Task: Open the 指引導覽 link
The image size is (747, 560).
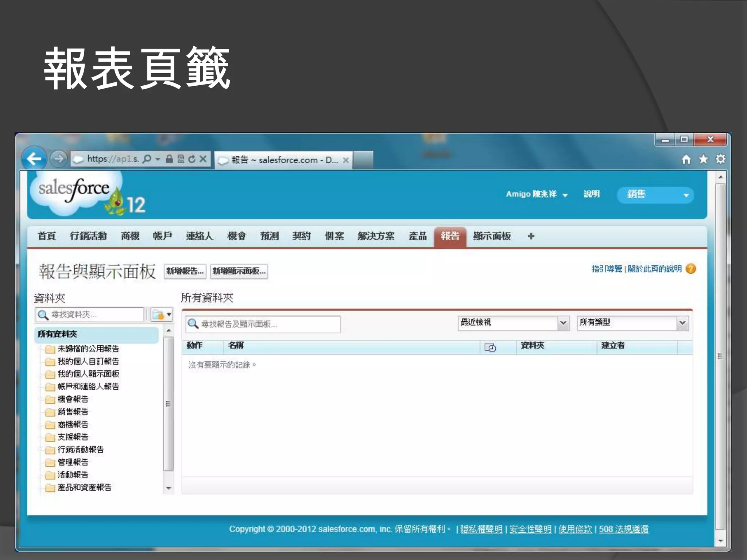Action: 607,269
